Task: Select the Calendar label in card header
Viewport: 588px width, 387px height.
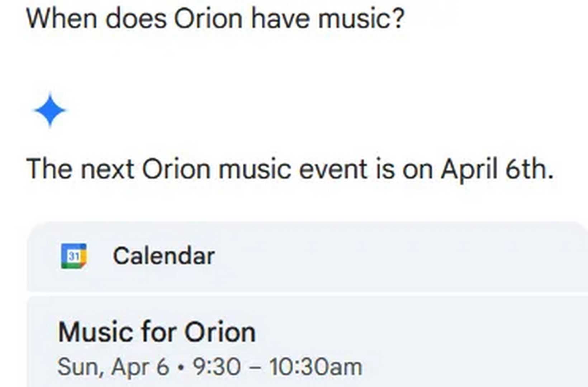Action: click(164, 256)
